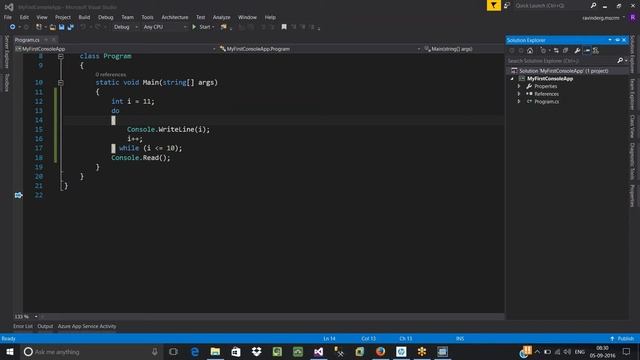
Task: Open the Error List tab
Action: (x=22, y=327)
